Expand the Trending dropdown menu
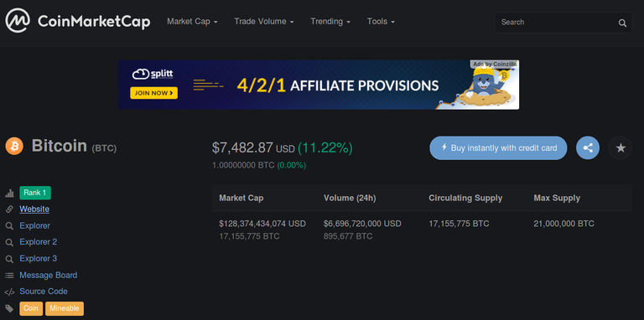This screenshot has height=320, width=644. click(330, 21)
